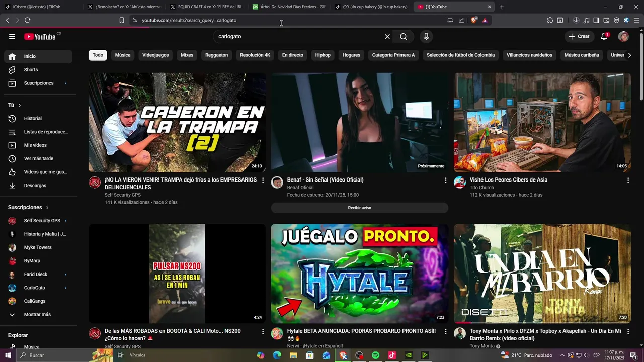Expand the Tú section chevron
The height and width of the screenshot is (362, 644).
pos(20,105)
